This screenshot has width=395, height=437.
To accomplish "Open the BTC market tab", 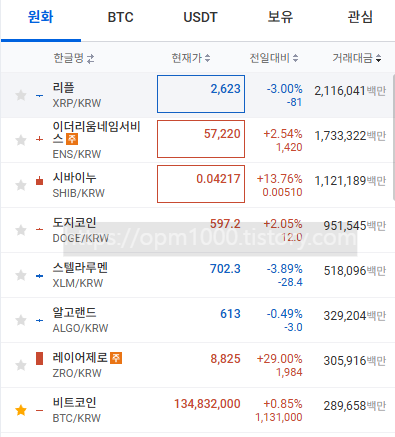I will coord(120,17).
